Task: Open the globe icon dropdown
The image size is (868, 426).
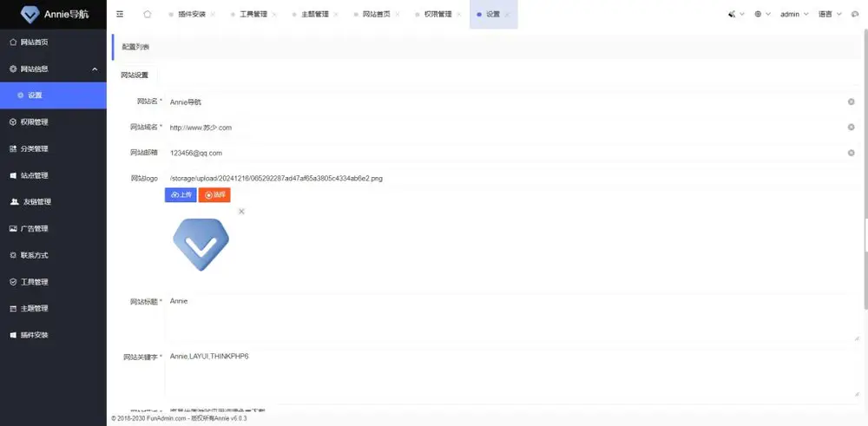Action: (762, 15)
